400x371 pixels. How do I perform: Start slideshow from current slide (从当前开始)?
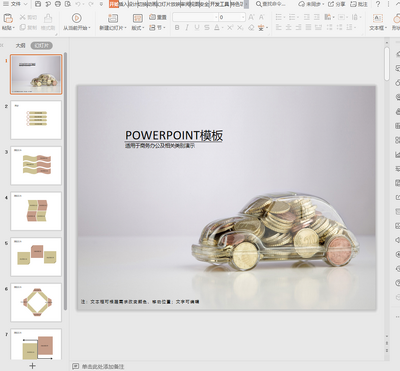[77, 18]
